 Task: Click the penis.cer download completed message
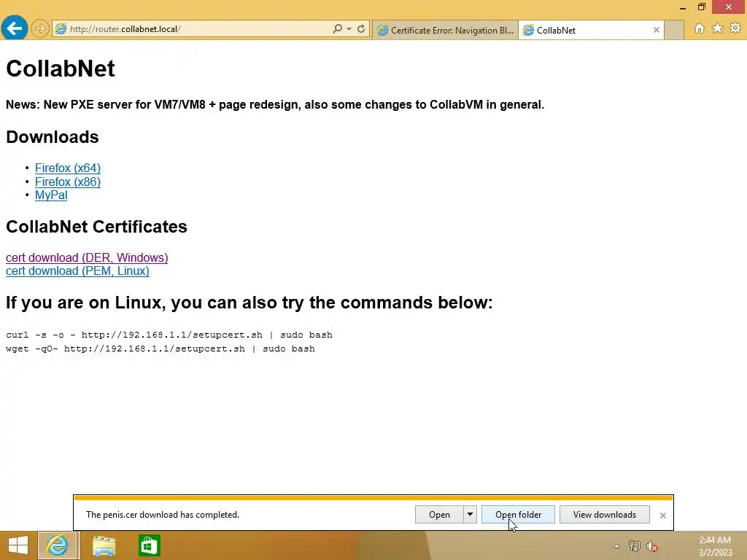pos(163,515)
